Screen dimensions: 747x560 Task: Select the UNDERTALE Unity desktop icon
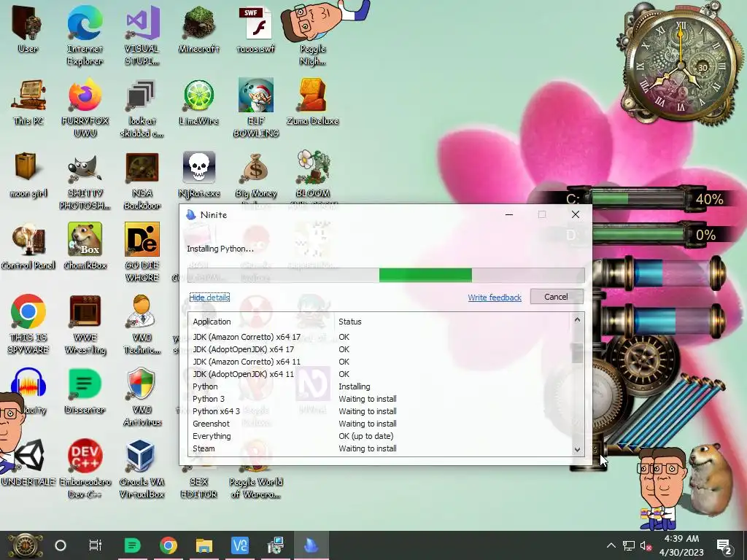pos(28,463)
